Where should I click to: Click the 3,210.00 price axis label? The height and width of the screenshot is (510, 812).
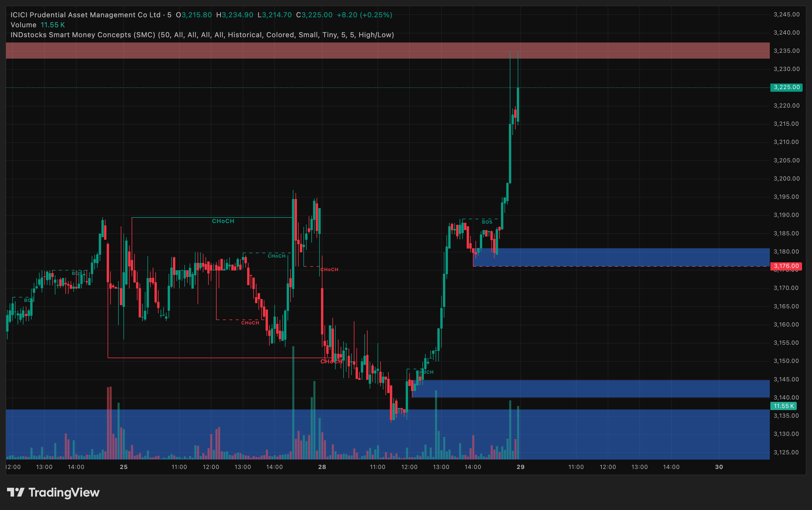786,142
